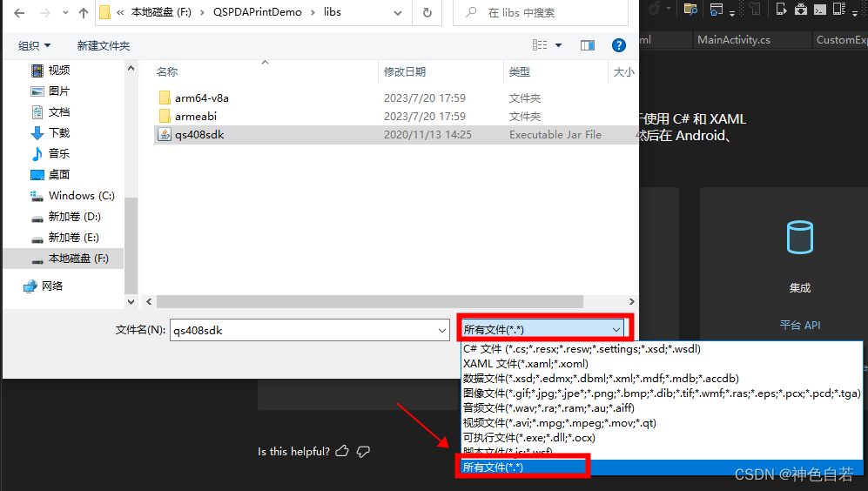
Task: Sort files by 类型 column
Action: (x=519, y=72)
